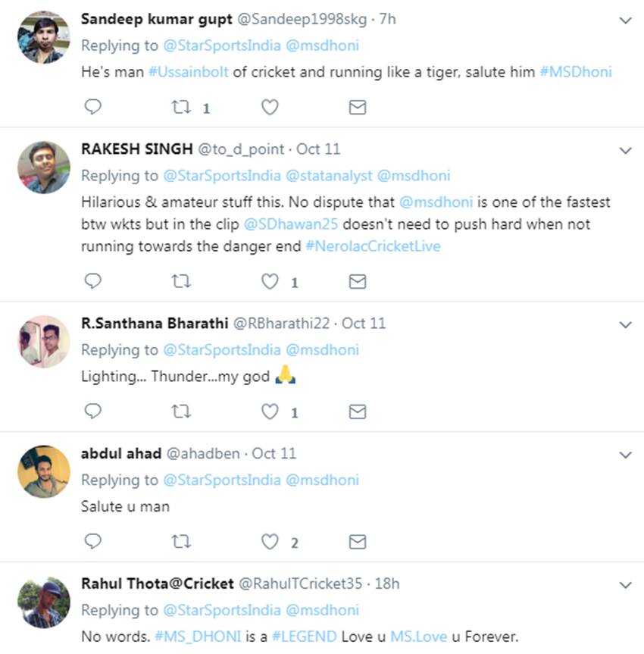
Task: Reply to Sandeep kumar gupt's tweet
Action: coord(92,108)
